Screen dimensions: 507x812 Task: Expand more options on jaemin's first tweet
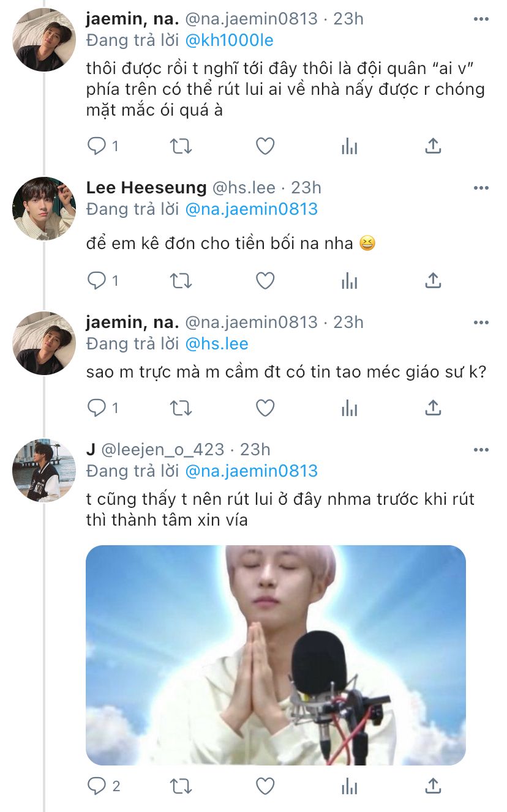click(x=481, y=19)
